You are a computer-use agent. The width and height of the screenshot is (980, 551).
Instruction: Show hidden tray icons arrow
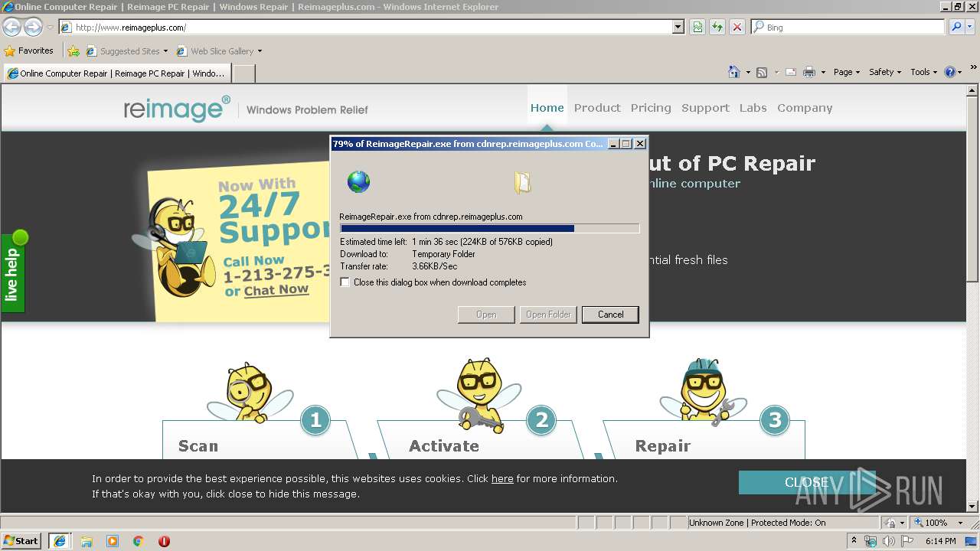tap(854, 541)
